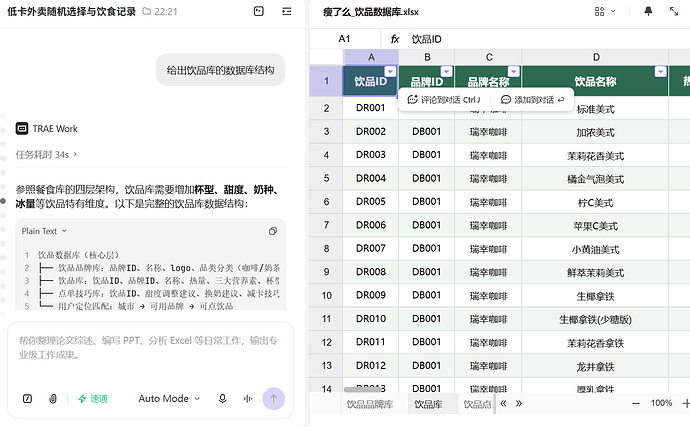
Task: Click 评论到对话 popup button
Action: point(444,100)
